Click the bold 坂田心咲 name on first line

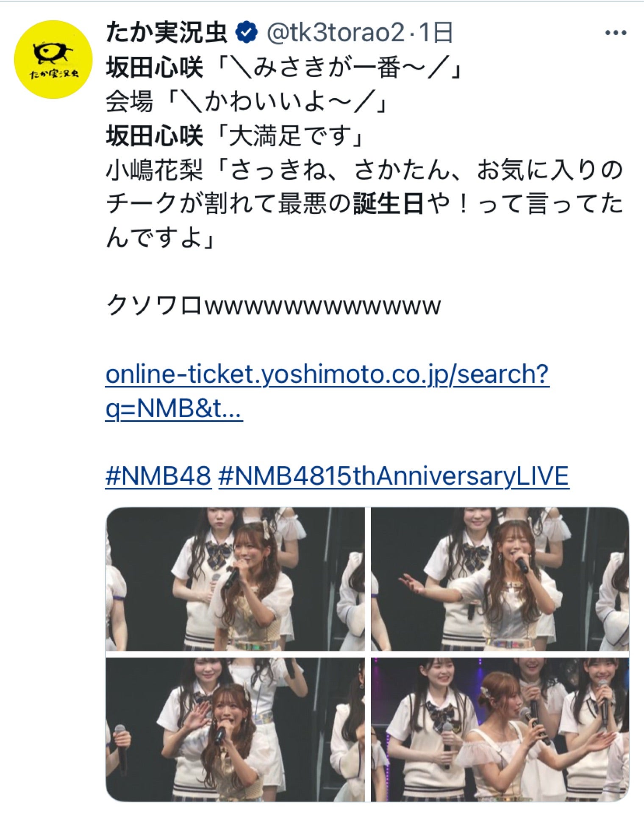(x=155, y=67)
